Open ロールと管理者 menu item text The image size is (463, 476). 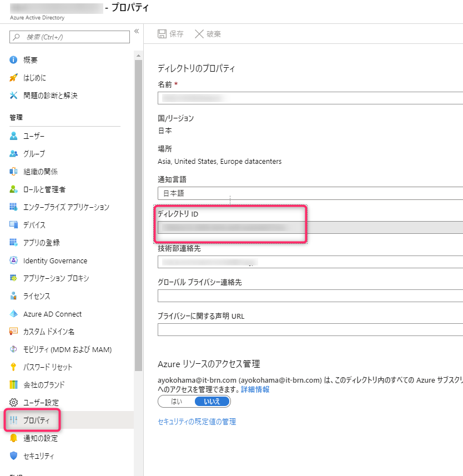pos(44,189)
